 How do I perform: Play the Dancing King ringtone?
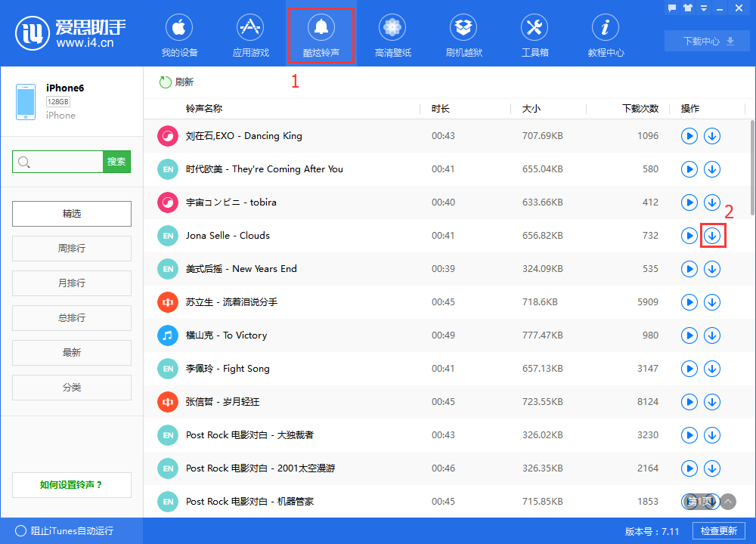pos(689,136)
